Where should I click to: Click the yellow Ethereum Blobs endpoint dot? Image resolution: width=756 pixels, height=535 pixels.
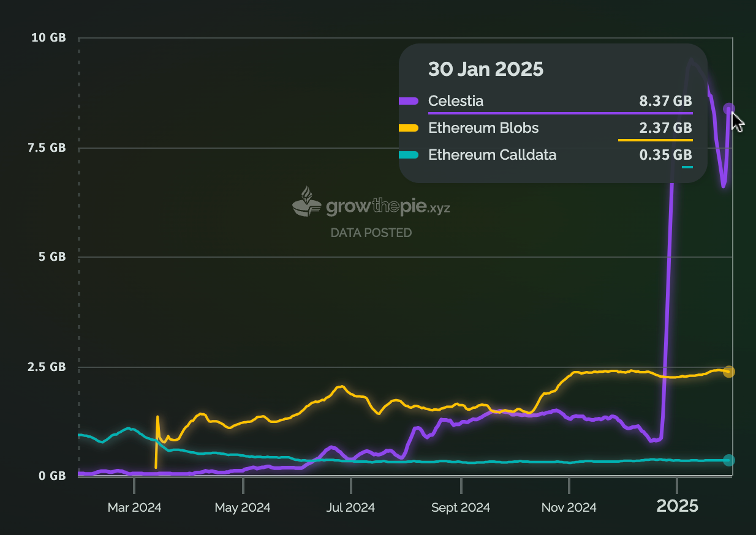[x=728, y=372]
